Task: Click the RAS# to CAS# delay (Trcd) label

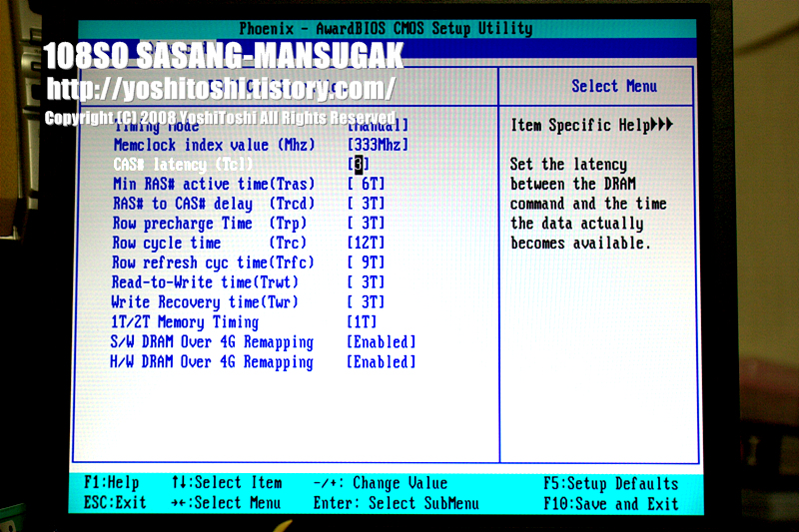Action: 214,204
